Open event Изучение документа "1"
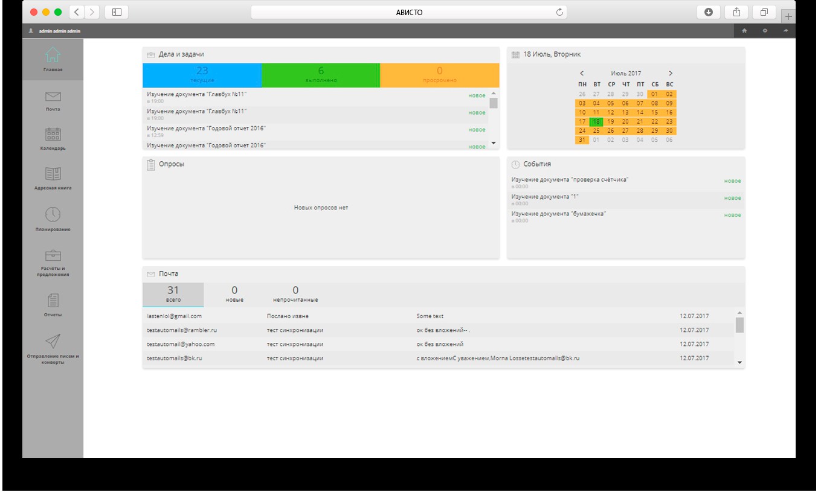The height and width of the screenshot is (504, 818). click(626, 200)
